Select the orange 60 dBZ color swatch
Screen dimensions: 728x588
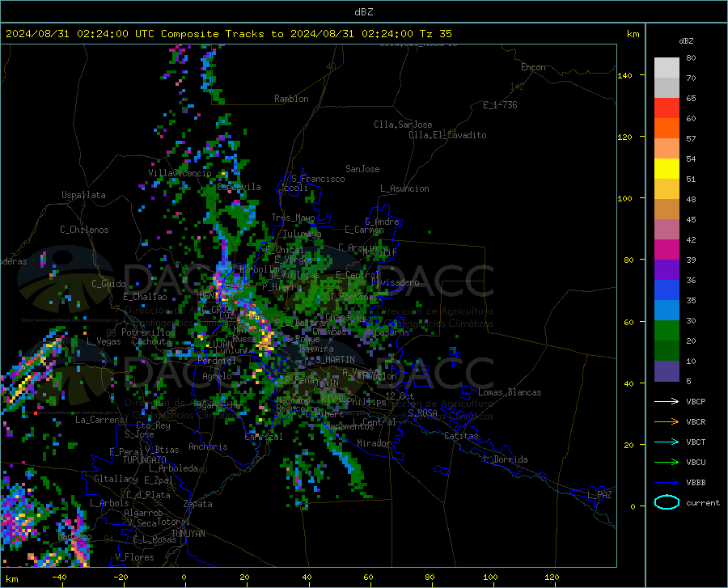(x=667, y=129)
